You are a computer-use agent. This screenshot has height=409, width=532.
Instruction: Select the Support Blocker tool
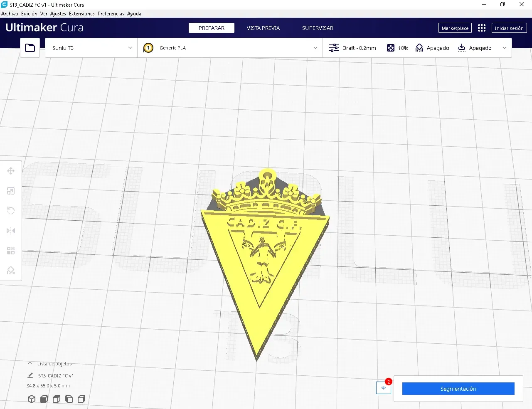coord(11,271)
